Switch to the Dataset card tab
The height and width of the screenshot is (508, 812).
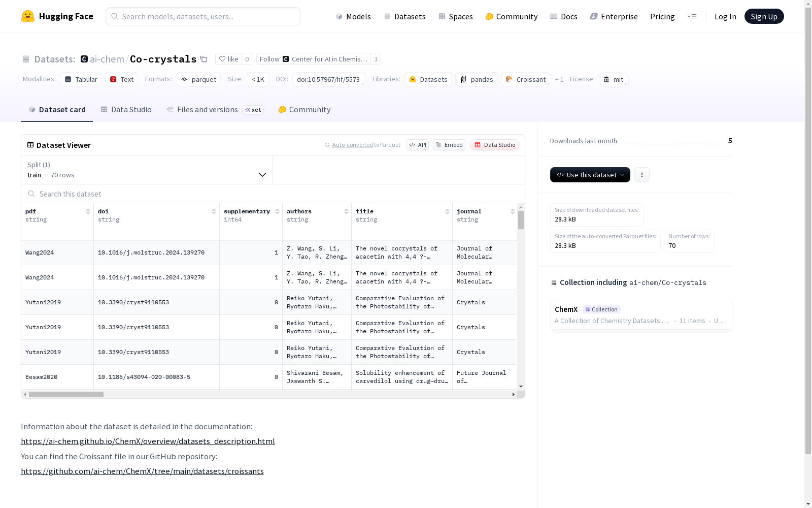click(57, 109)
